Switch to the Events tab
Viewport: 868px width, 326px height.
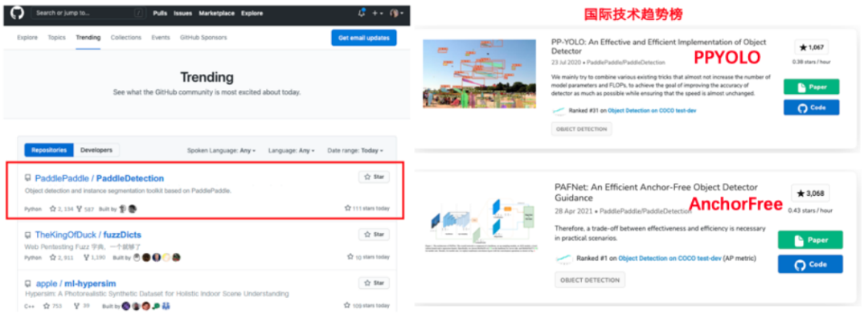tap(161, 38)
